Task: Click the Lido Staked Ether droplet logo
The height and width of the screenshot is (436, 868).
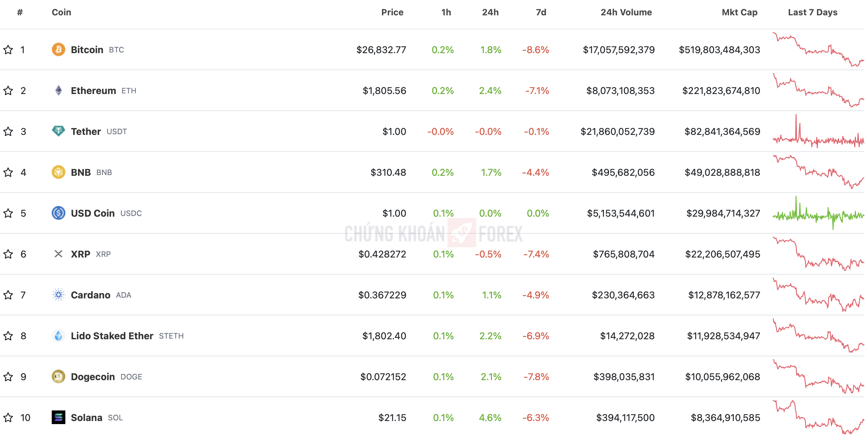Action: point(58,336)
